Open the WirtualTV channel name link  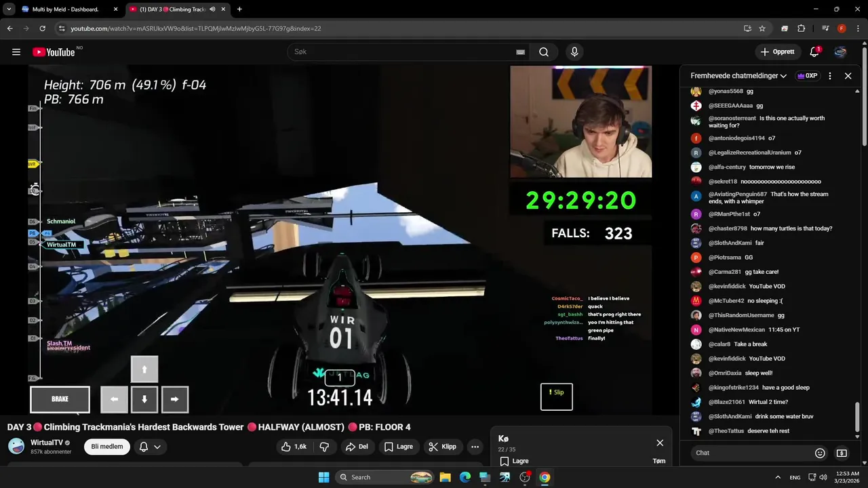pos(47,443)
